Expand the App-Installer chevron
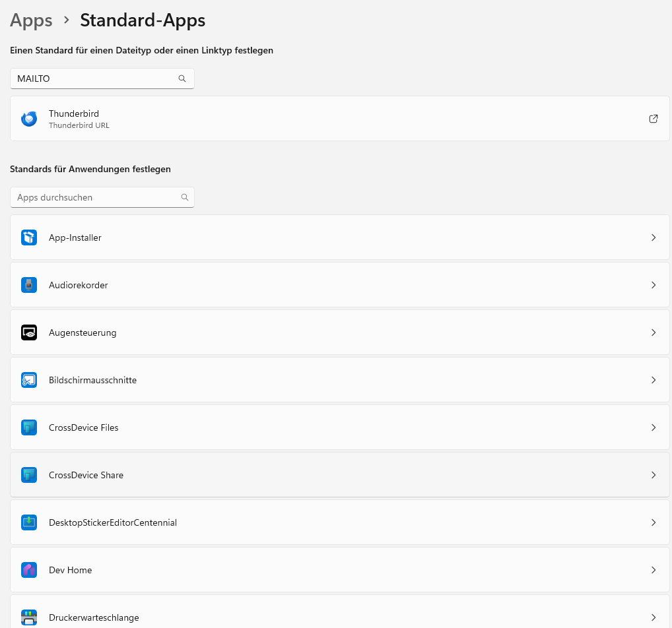This screenshot has width=672, height=628. point(653,237)
